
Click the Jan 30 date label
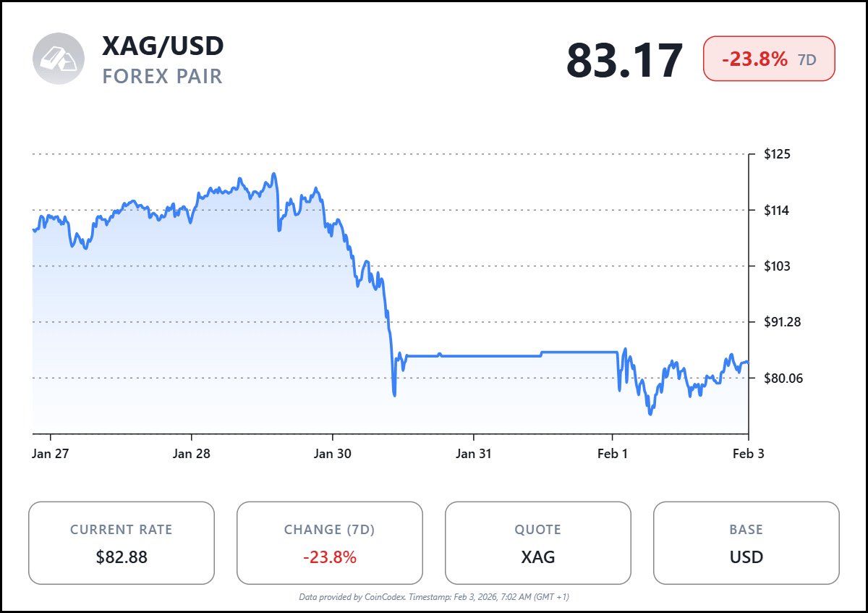click(333, 455)
